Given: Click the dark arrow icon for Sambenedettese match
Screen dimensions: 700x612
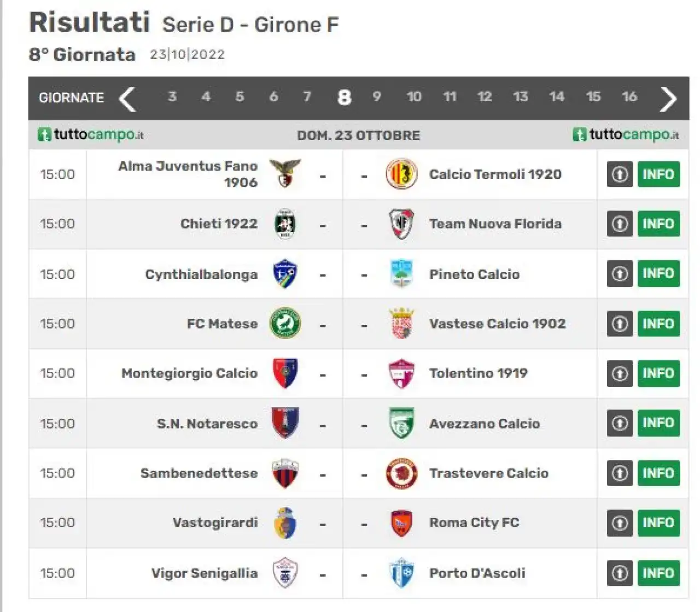Looking at the screenshot, I should pos(620,473).
